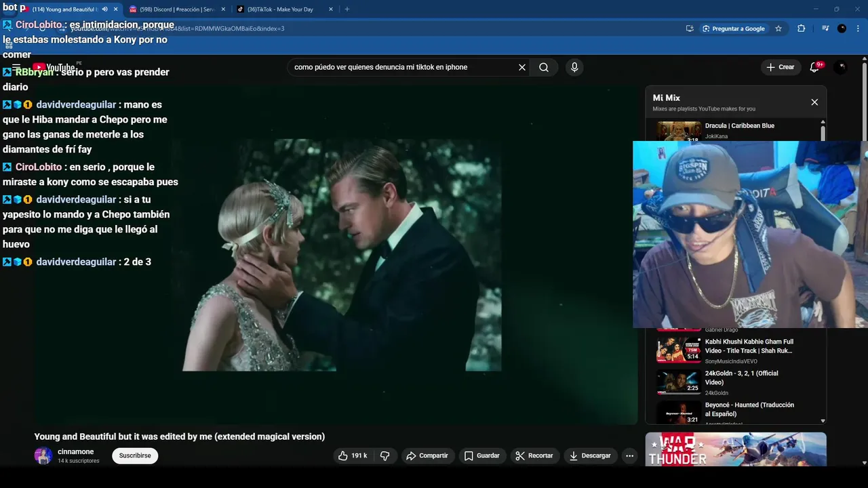The height and width of the screenshot is (488, 868).
Task: Close the Mi Mix playlist panel
Action: (x=814, y=102)
